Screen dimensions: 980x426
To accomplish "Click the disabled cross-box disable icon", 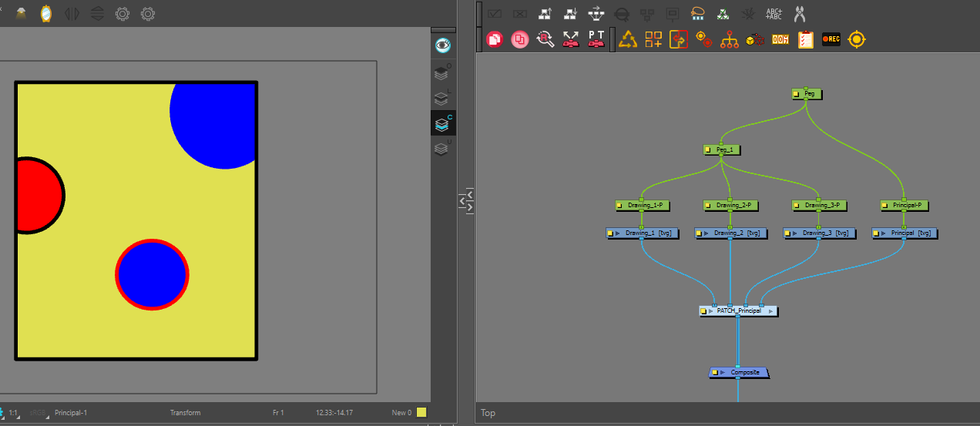I will tap(520, 13).
